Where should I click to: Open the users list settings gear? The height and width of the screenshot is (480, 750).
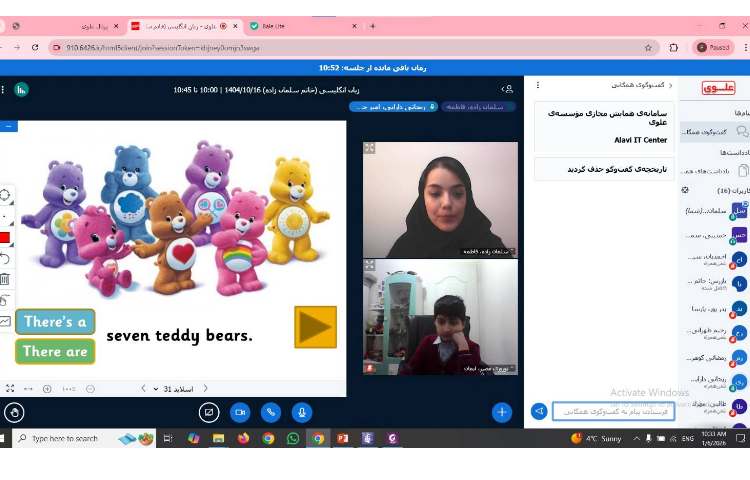(x=685, y=190)
